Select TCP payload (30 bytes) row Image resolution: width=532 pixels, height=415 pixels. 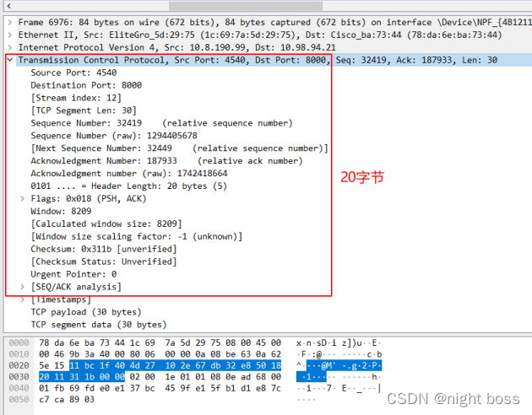pyautogui.click(x=86, y=312)
